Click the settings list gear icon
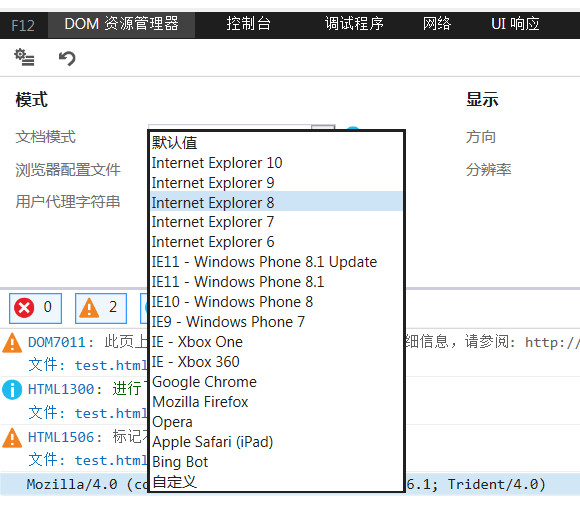The height and width of the screenshot is (508, 580). coord(24,57)
